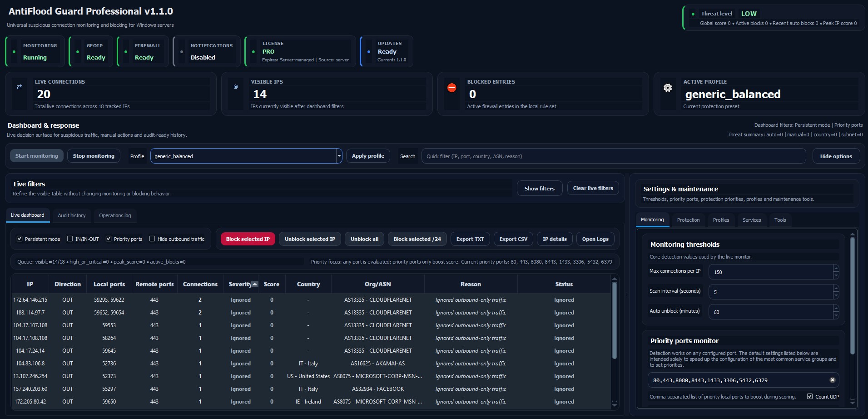
Task: Click the blue Updates status dot
Action: coord(369,52)
